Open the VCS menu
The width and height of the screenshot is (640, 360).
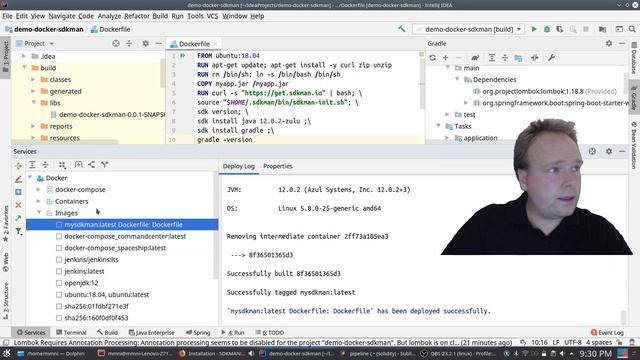click(212, 16)
